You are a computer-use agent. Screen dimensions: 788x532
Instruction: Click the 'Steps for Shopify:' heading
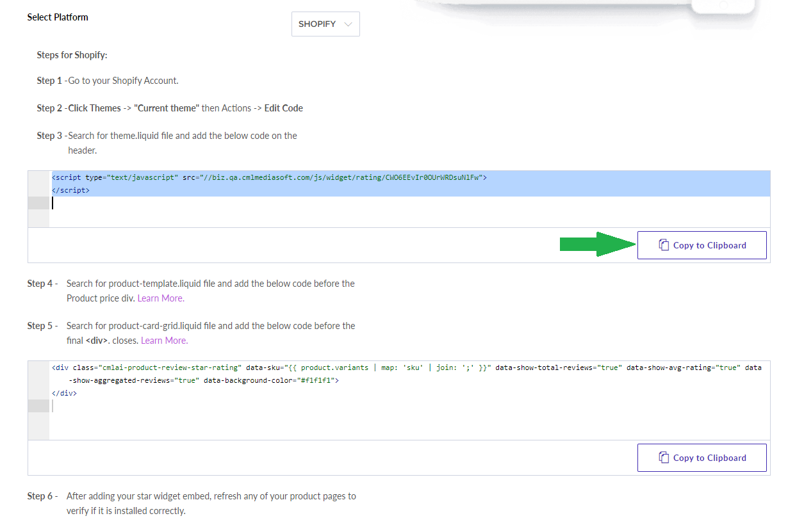coord(72,55)
